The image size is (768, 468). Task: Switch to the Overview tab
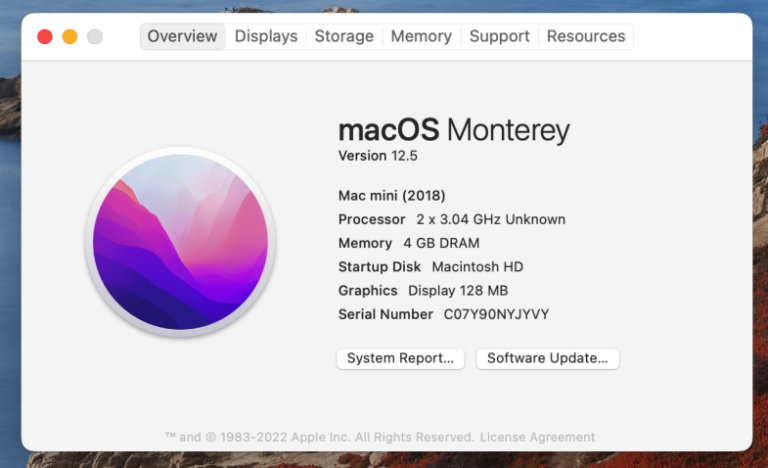(182, 36)
